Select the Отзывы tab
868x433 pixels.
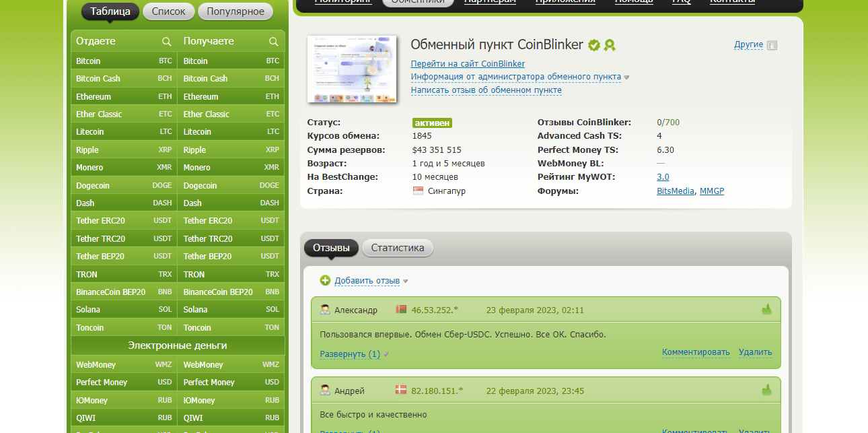click(331, 248)
